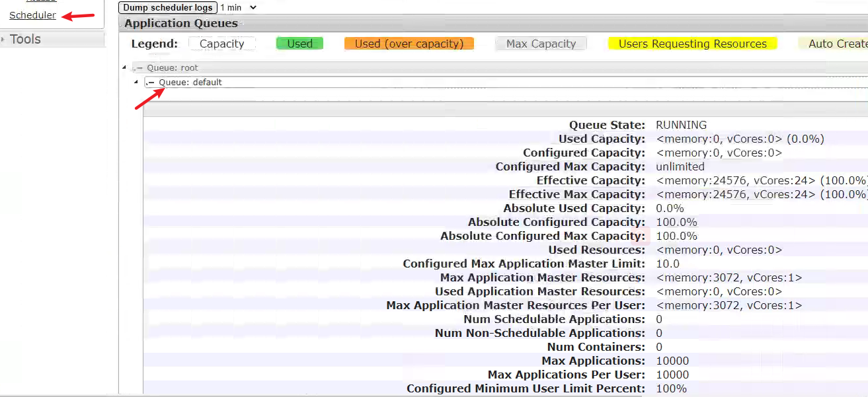Click the Effective Max Capacity value
This screenshot has height=397, width=868.
pyautogui.click(x=762, y=194)
